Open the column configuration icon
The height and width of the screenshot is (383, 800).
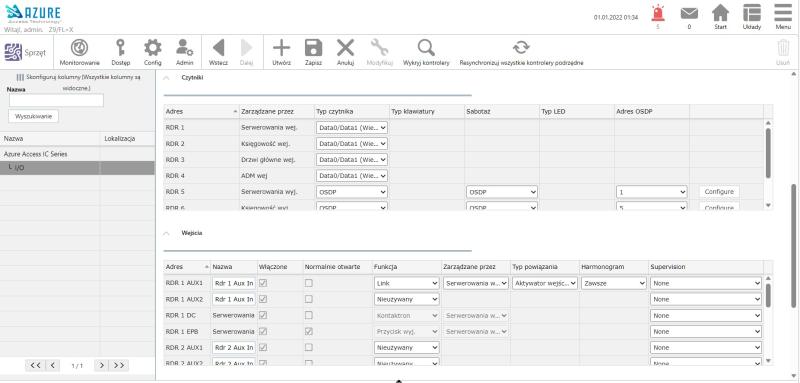[x=20, y=77]
